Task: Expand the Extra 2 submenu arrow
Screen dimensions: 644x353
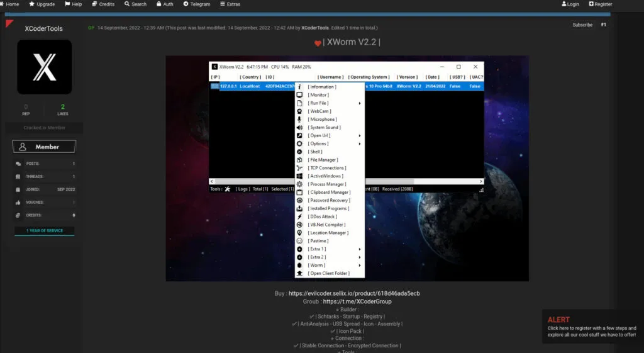Action: [359, 257]
